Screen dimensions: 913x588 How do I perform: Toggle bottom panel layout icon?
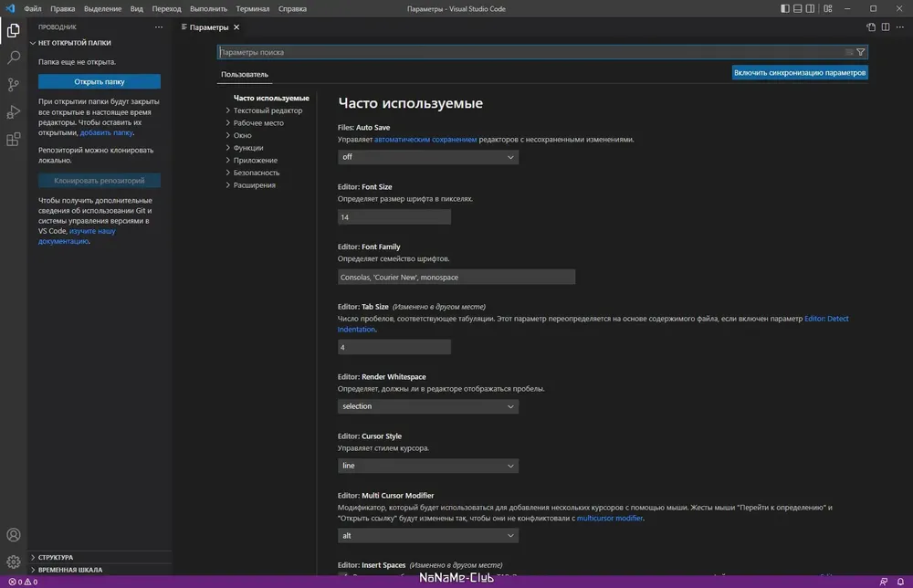pos(798,9)
